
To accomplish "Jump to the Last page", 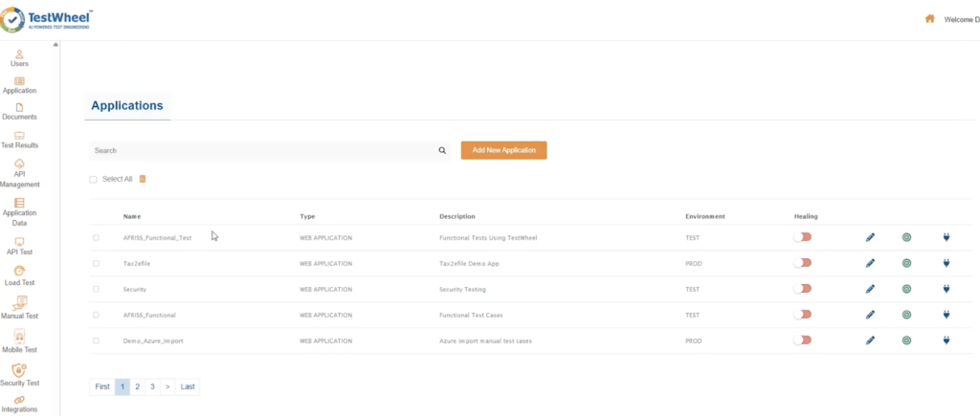I will [188, 386].
